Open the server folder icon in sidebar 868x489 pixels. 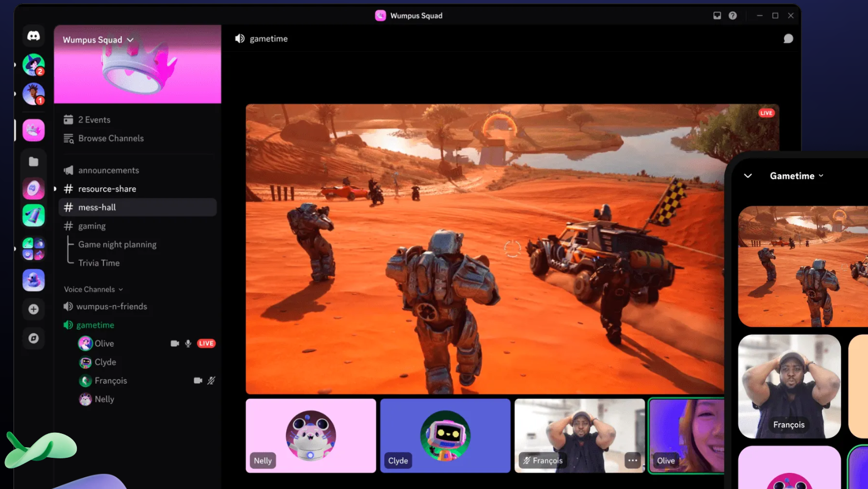(33, 162)
